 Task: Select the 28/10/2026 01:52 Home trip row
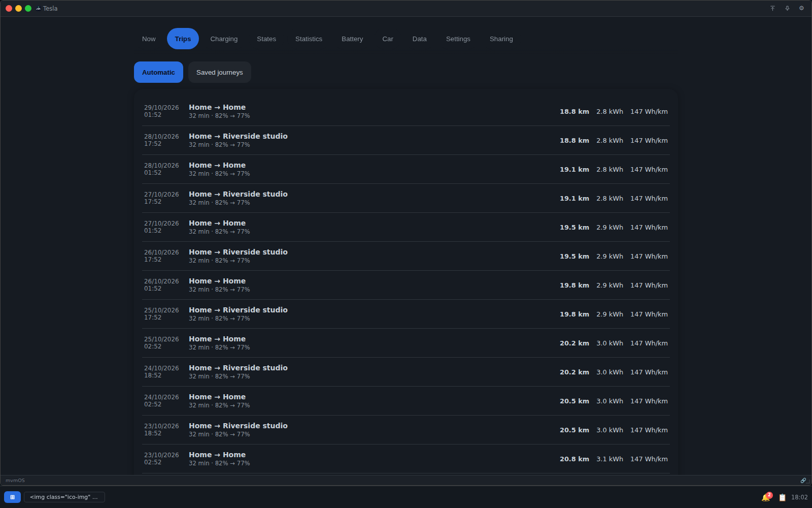pyautogui.click(x=406, y=169)
